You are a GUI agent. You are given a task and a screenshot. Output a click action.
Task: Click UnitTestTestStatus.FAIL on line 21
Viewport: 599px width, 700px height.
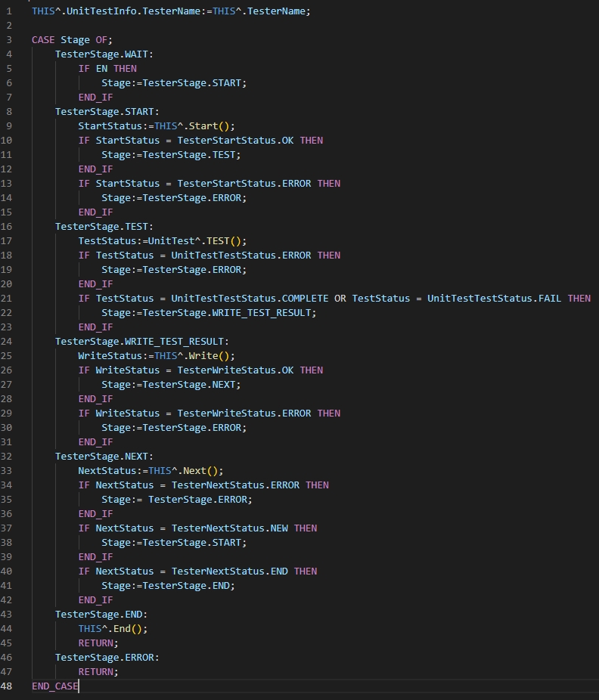tap(494, 298)
